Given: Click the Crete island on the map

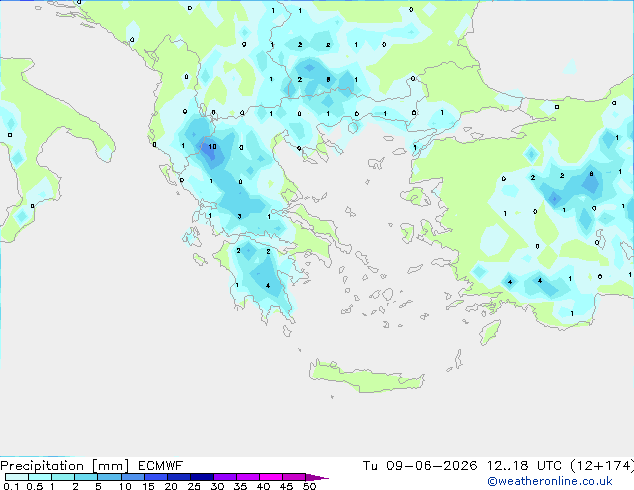Looking at the screenshot, I should pyautogui.click(x=367, y=376).
